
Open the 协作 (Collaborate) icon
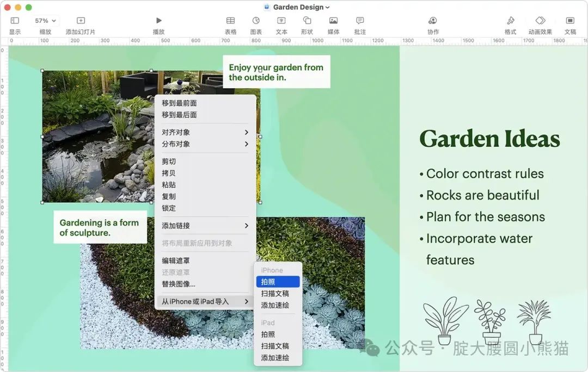pos(433,21)
